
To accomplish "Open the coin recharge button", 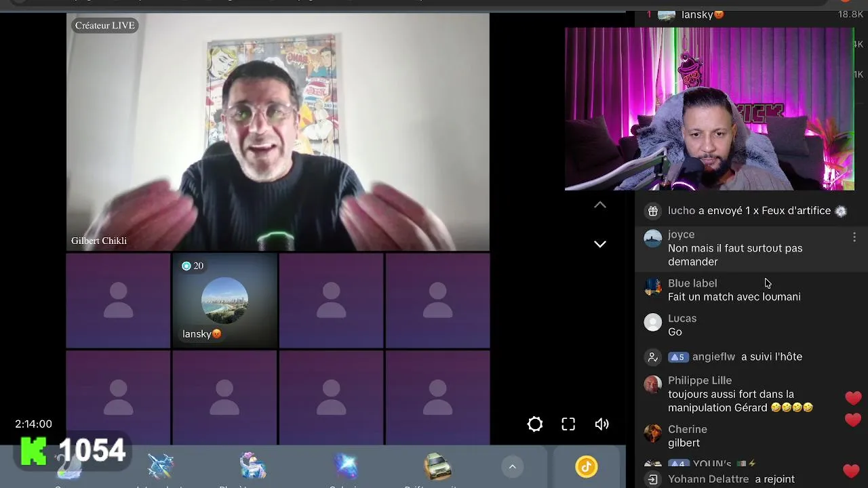I will click(587, 466).
